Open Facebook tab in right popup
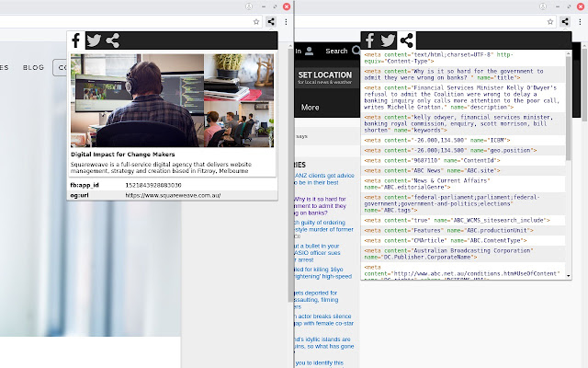This screenshot has width=588, height=368. pos(369,40)
